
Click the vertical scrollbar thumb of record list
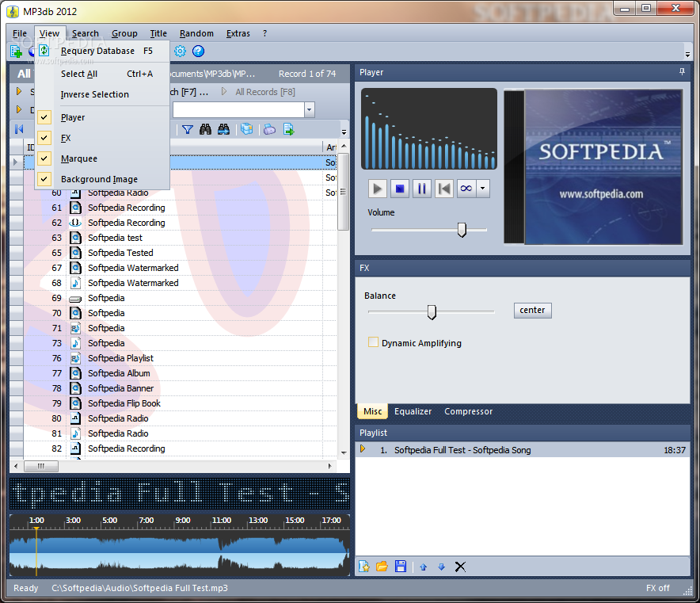(x=344, y=192)
